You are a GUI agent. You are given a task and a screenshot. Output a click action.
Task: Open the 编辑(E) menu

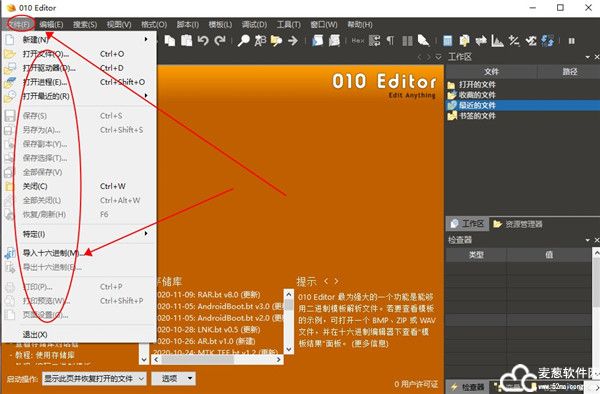click(51, 24)
